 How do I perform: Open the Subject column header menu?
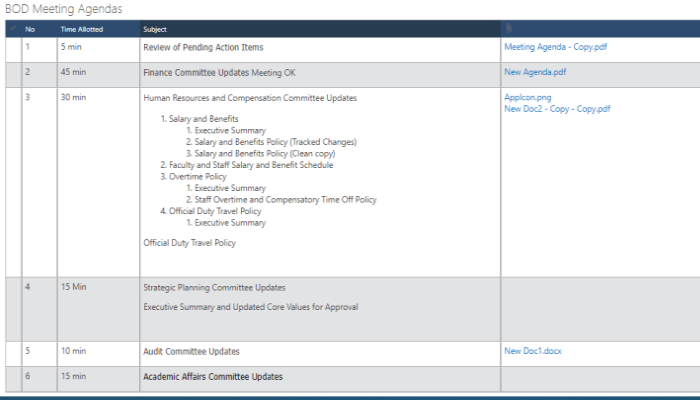point(155,28)
